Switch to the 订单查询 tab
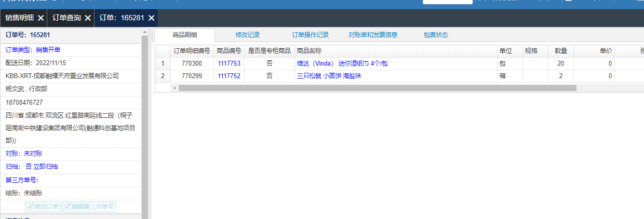644x219 pixels. 67,18
